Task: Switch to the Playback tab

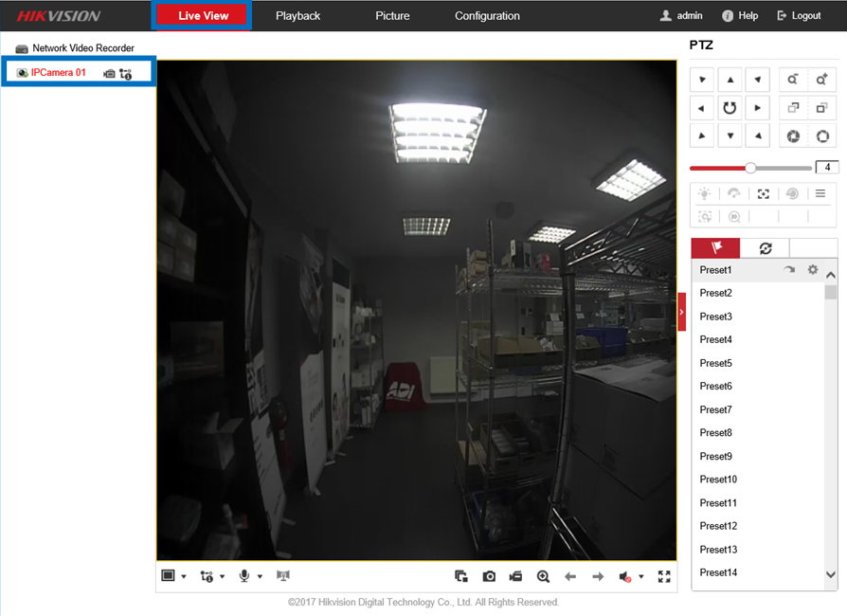Action: [x=297, y=16]
